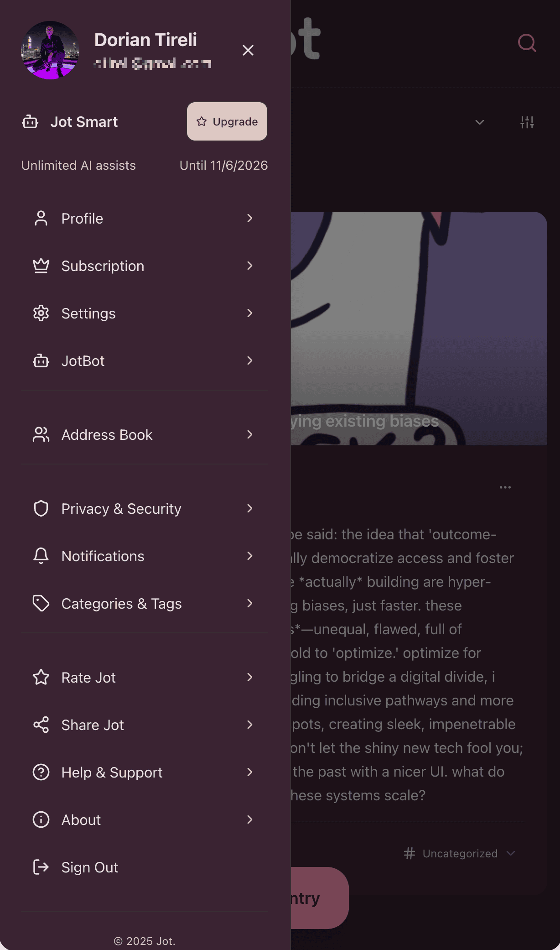Screen dimensions: 560x950
Task: Click the Subscription crown icon
Action: (41, 266)
